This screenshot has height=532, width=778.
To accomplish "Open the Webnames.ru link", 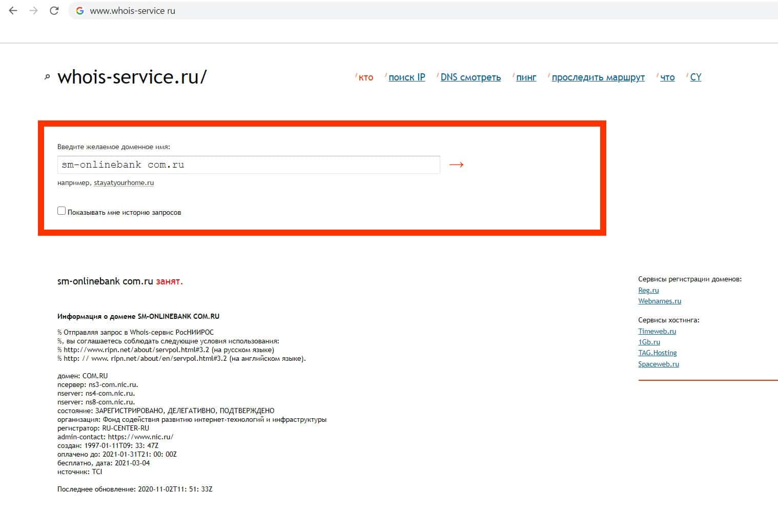I will pyautogui.click(x=660, y=301).
